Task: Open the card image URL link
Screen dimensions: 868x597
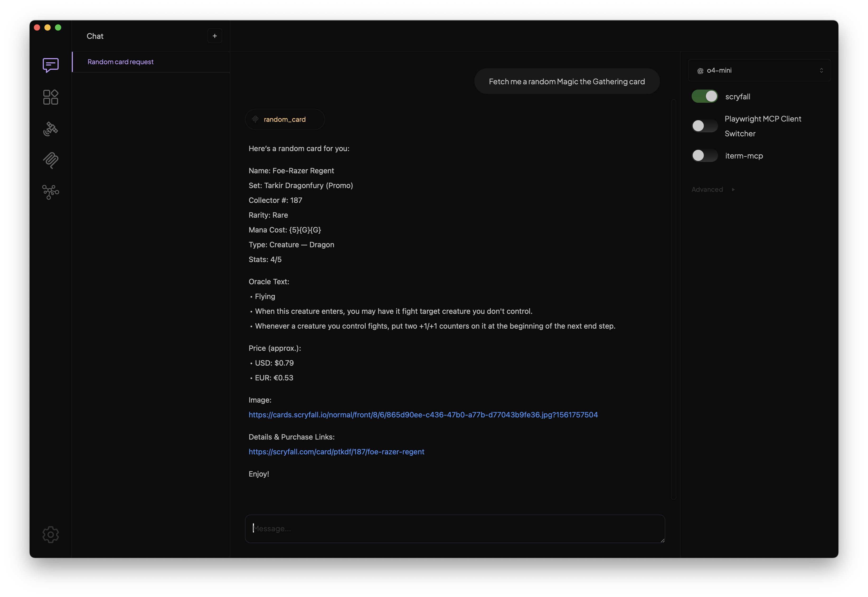Action: point(423,414)
